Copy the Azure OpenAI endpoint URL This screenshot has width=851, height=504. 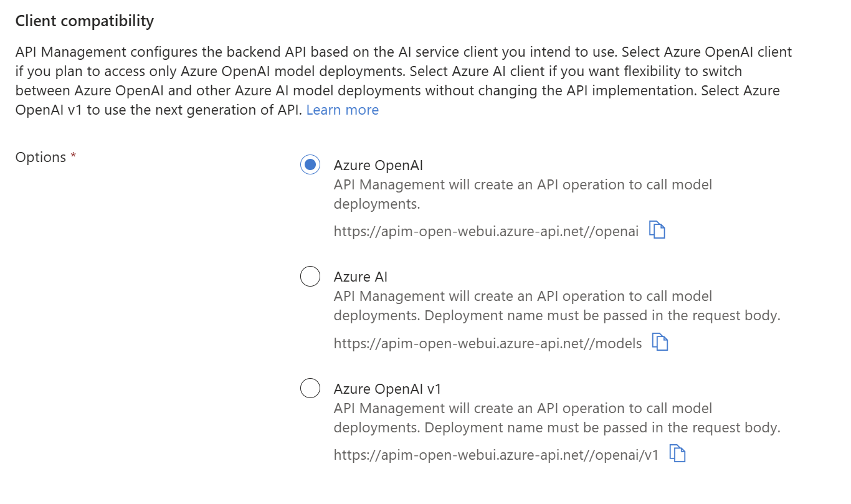pyautogui.click(x=657, y=230)
